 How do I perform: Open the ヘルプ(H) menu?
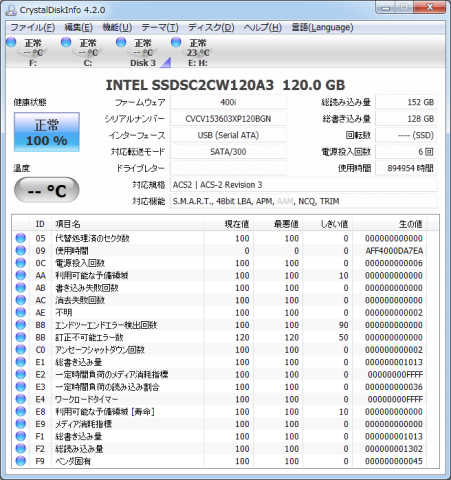262,27
